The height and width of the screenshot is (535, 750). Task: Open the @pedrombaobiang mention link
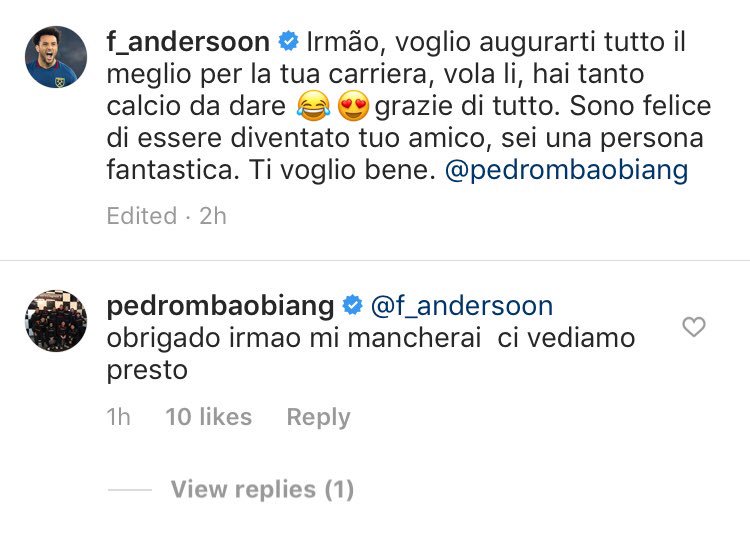tap(566, 170)
